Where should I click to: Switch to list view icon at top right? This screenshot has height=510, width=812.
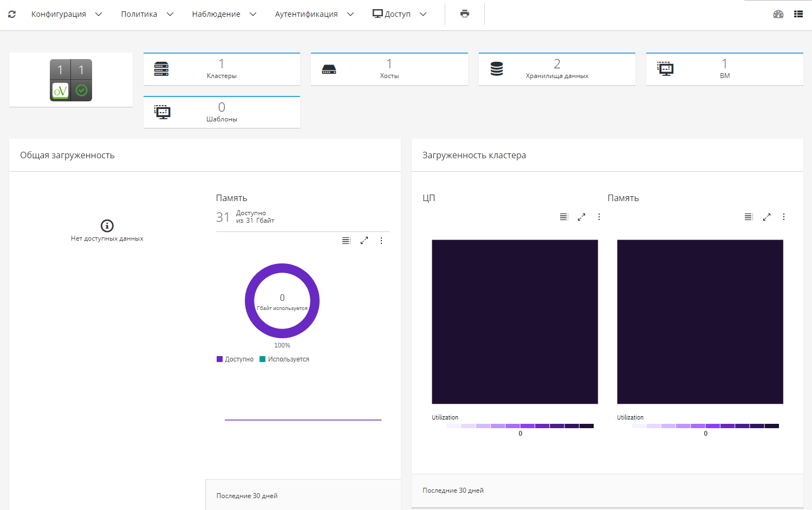798,14
